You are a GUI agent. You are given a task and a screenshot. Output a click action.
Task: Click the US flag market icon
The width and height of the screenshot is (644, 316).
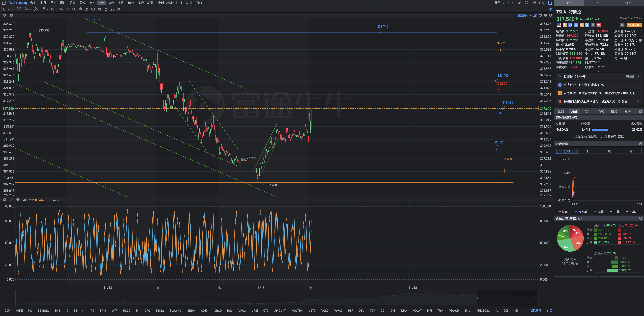click(559, 25)
